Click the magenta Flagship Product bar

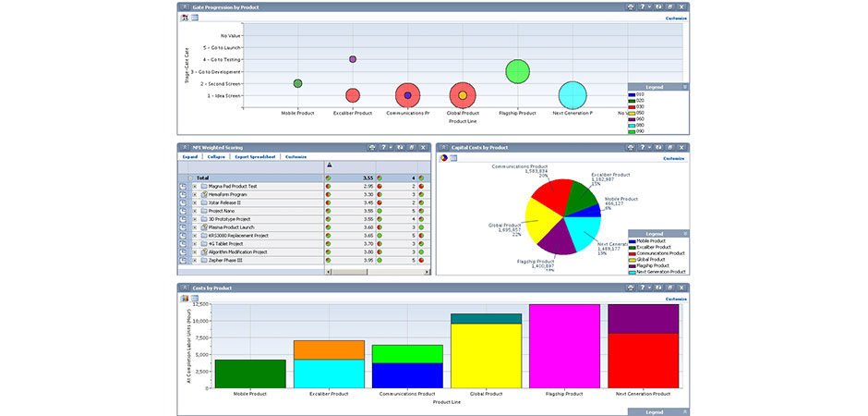point(564,345)
